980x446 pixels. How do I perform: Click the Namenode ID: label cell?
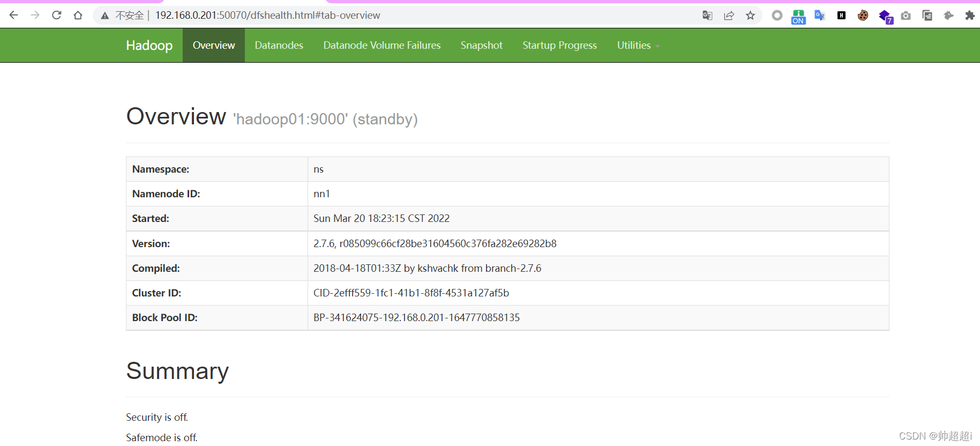coord(217,194)
